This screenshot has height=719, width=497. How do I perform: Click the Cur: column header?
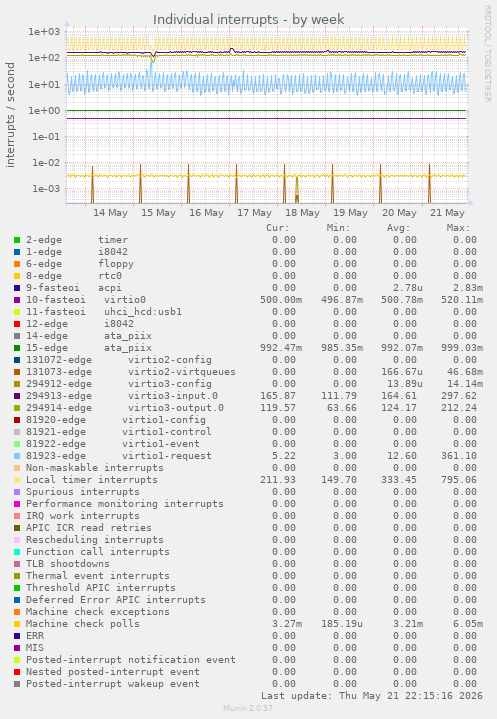[x=278, y=228]
